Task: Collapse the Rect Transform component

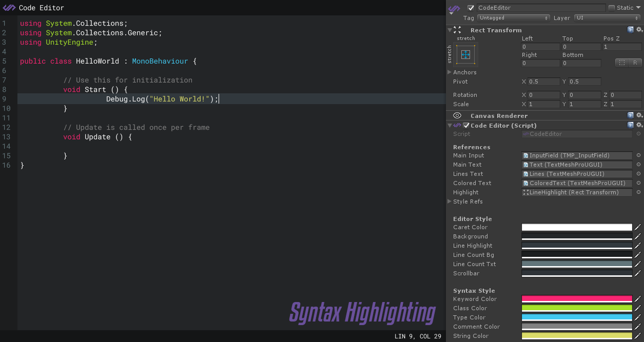Action: (x=450, y=30)
